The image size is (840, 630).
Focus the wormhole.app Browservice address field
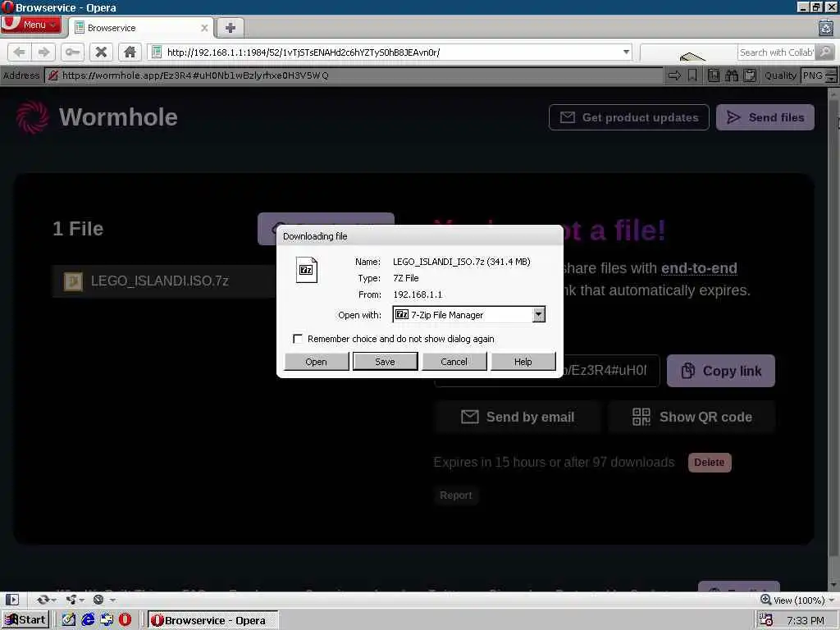[x=354, y=75]
